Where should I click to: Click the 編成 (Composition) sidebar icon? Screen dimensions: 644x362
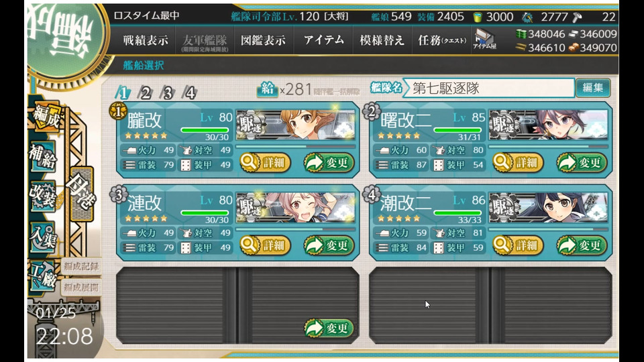coord(46,117)
